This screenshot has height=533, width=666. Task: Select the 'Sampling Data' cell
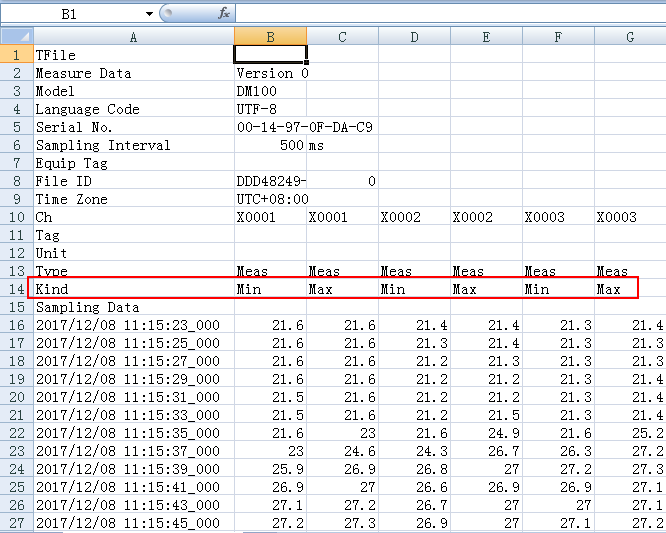(x=133, y=307)
